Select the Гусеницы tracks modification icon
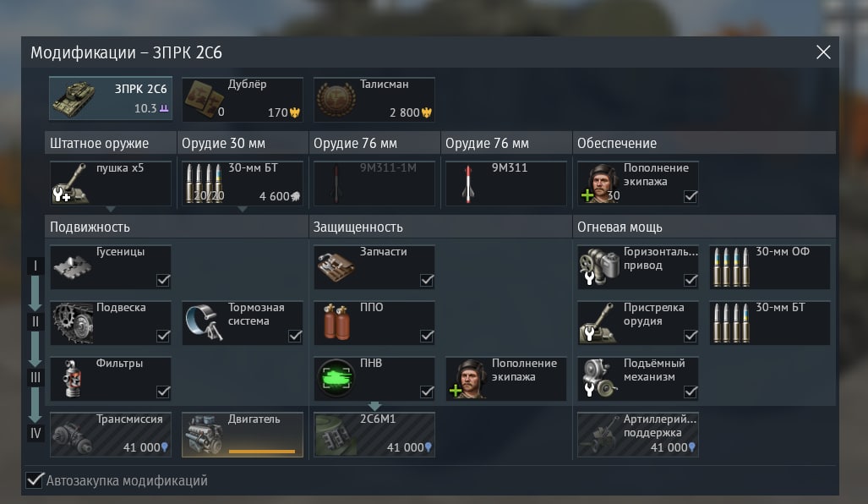868x504 pixels. pos(73,267)
